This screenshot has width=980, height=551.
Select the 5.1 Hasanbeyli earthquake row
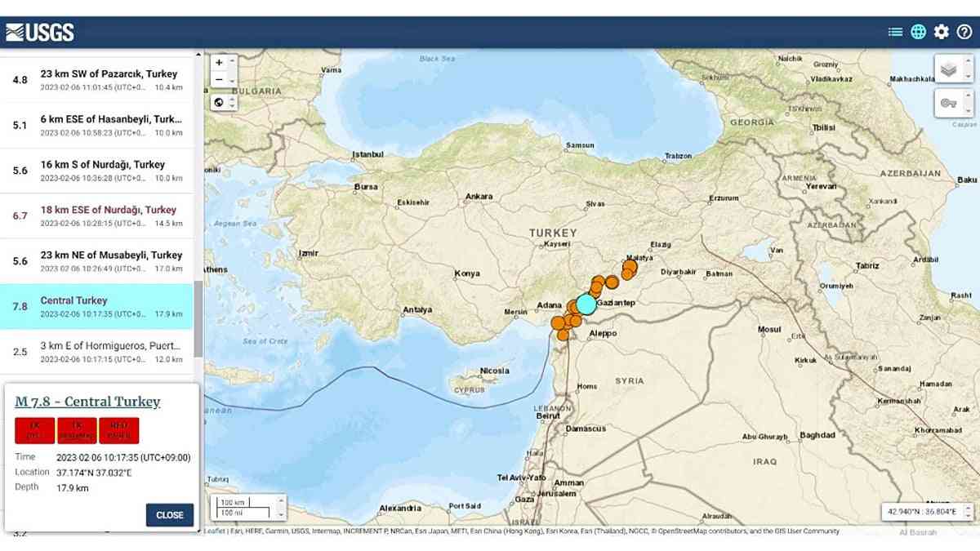coord(97,125)
